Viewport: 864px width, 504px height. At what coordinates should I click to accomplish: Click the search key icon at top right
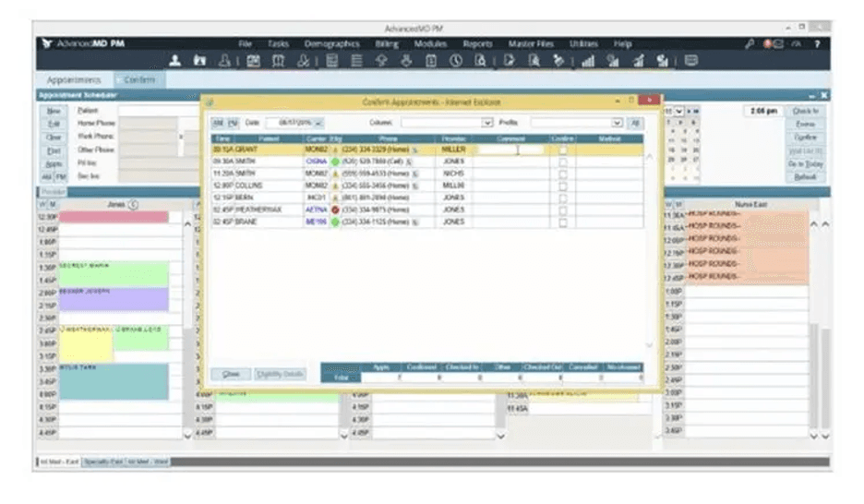[750, 44]
